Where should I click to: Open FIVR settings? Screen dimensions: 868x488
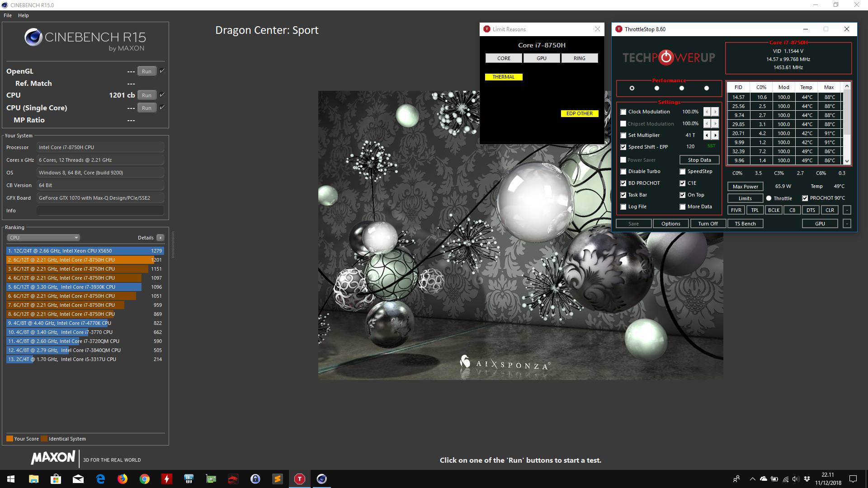pyautogui.click(x=736, y=210)
